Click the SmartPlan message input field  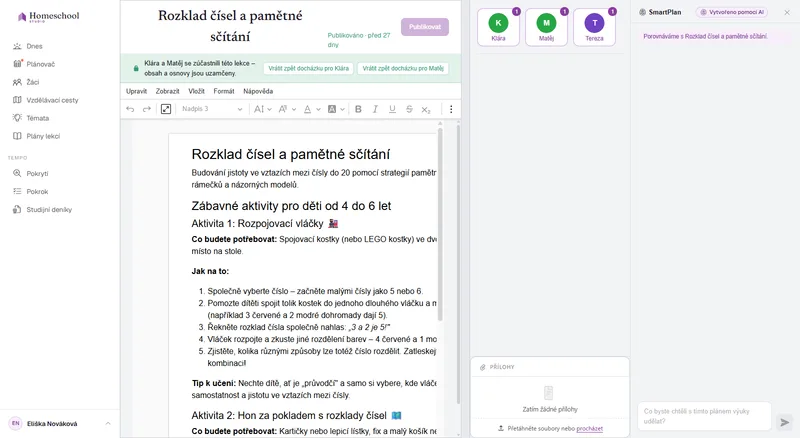704,416
